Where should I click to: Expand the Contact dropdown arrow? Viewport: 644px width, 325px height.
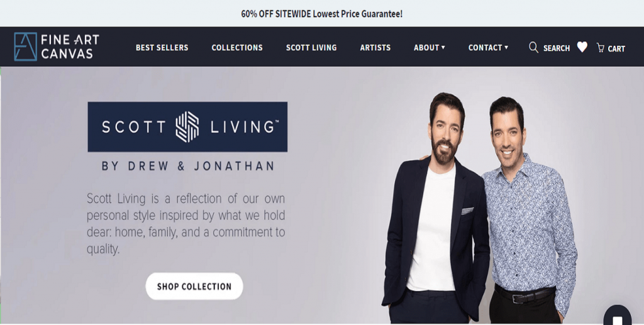click(x=506, y=48)
